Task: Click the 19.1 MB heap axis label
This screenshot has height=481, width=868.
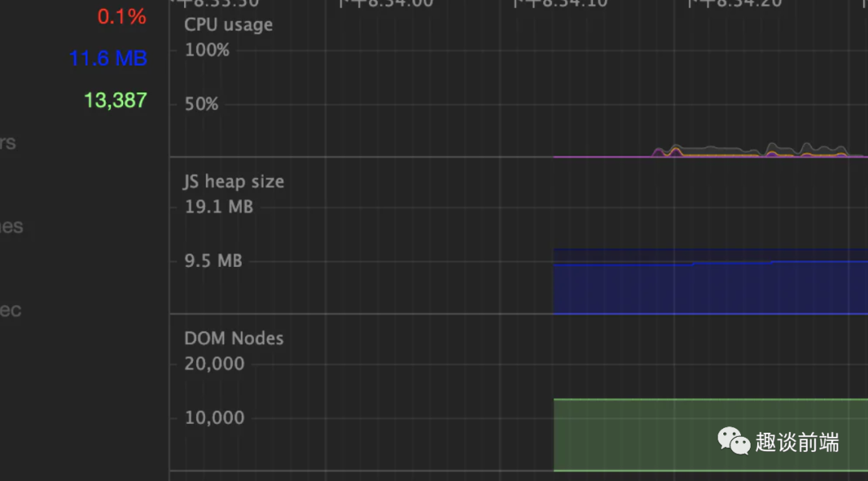Action: 219,208
